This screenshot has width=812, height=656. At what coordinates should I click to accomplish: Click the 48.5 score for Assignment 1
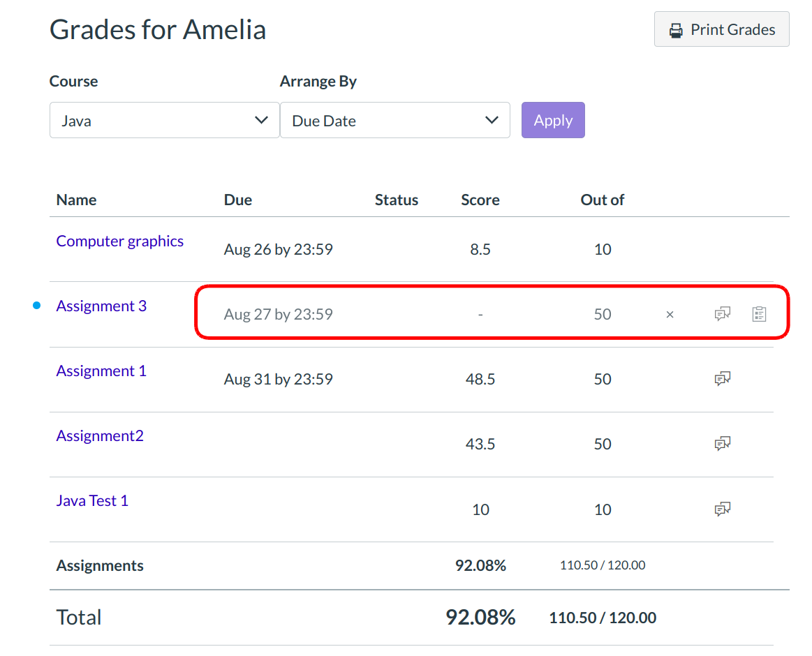coord(480,379)
